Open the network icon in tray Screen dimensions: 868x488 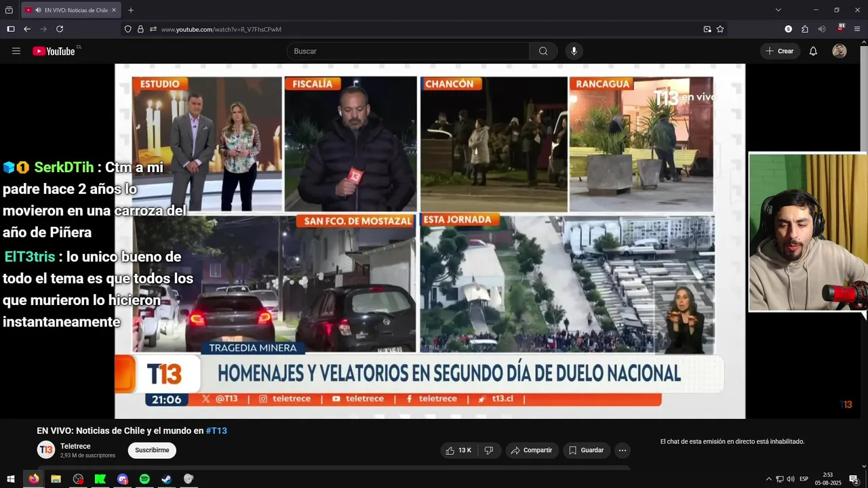(779, 479)
